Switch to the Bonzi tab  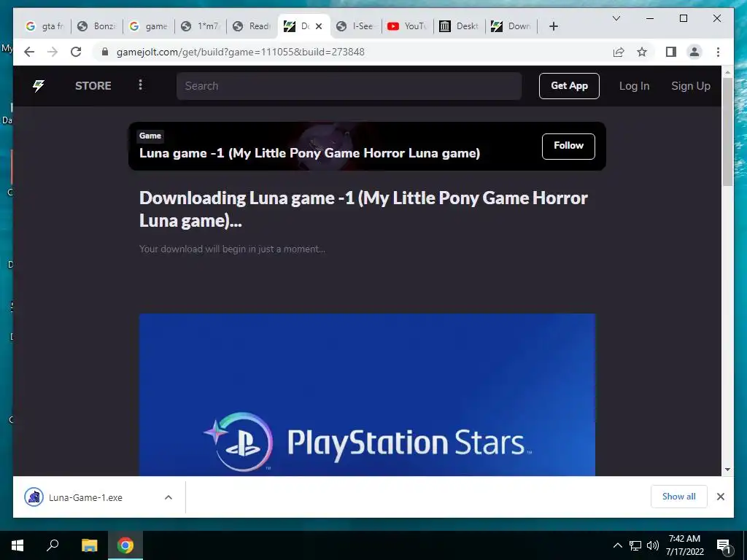[x=97, y=26]
